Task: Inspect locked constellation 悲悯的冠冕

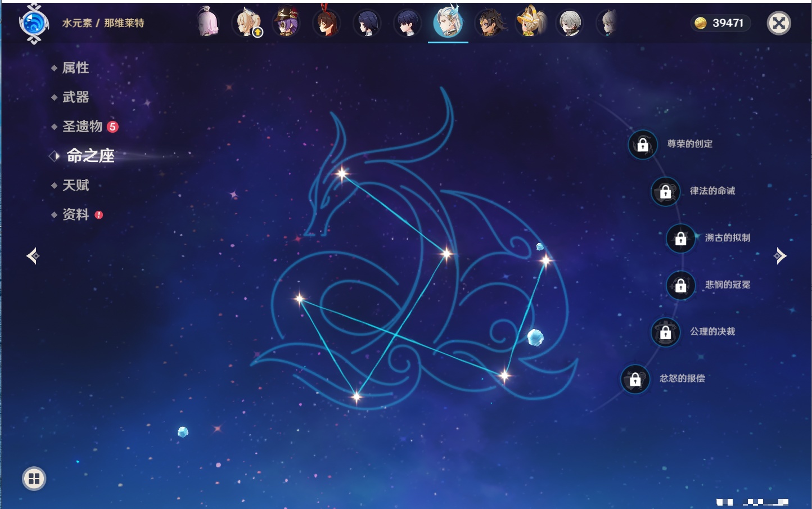Action: click(680, 285)
